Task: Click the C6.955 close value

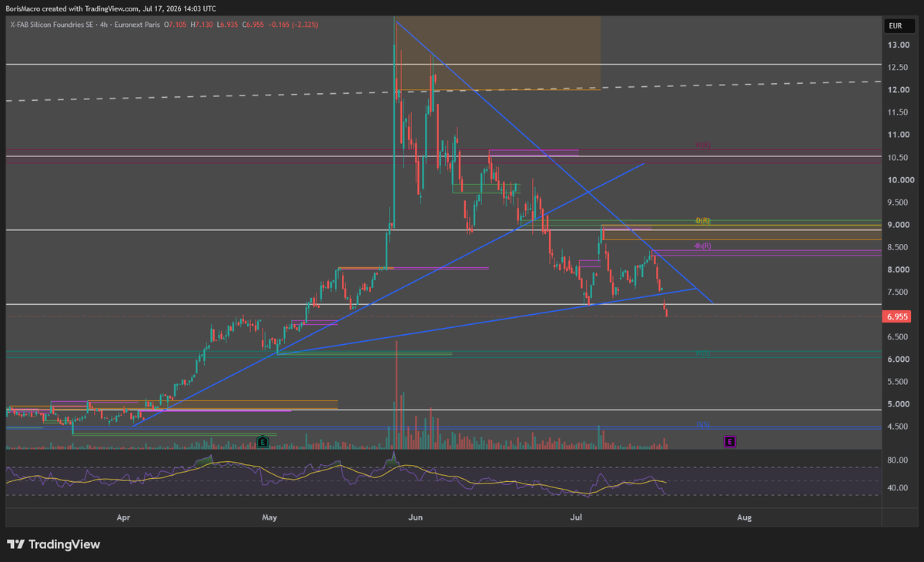Action: click(253, 25)
